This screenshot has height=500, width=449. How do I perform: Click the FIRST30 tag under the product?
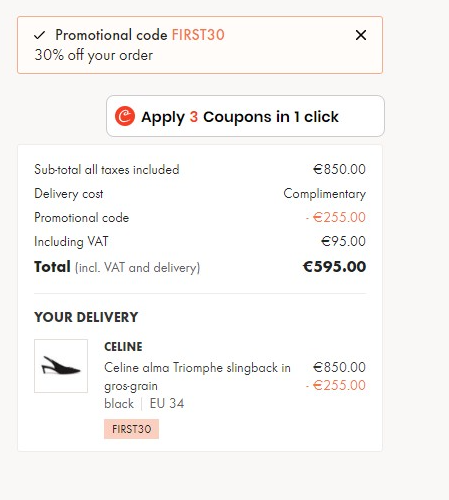click(x=131, y=429)
